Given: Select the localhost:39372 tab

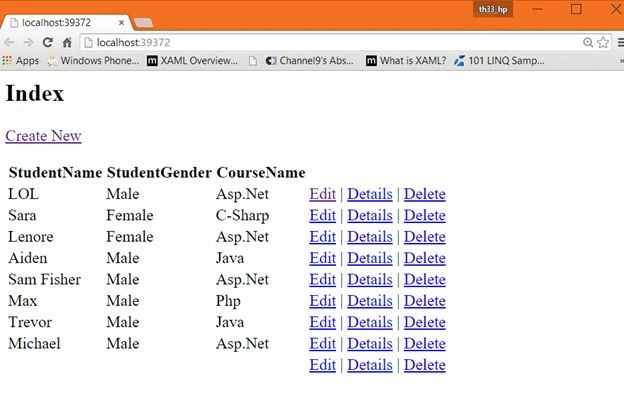Looking at the screenshot, I should click(67, 22).
